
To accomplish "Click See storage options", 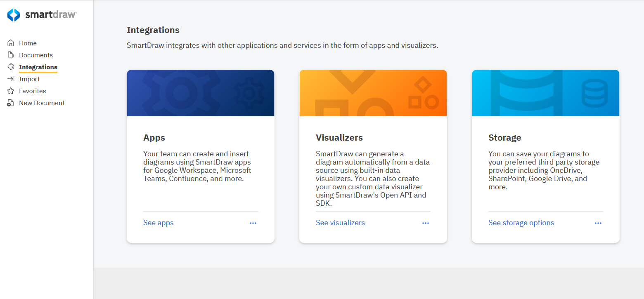I will (521, 223).
